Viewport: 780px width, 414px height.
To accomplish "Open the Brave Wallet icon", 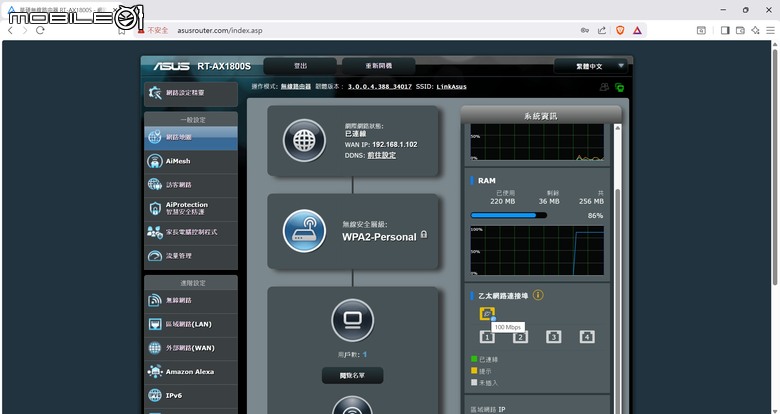I will [x=740, y=30].
